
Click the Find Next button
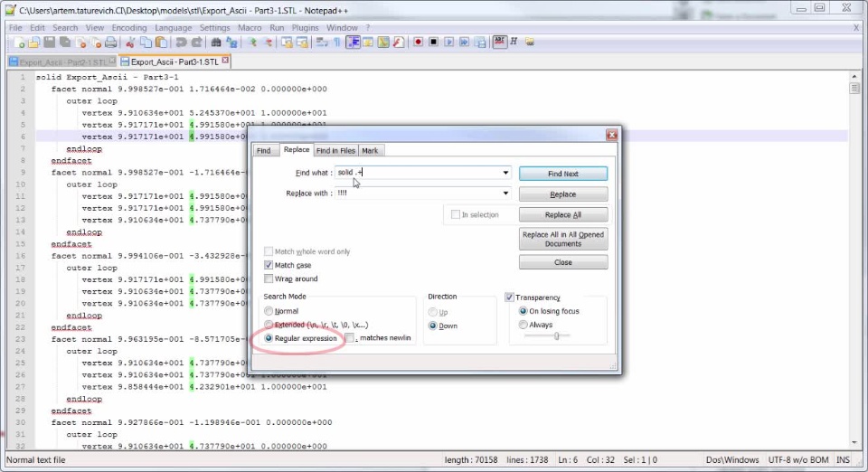tap(563, 174)
